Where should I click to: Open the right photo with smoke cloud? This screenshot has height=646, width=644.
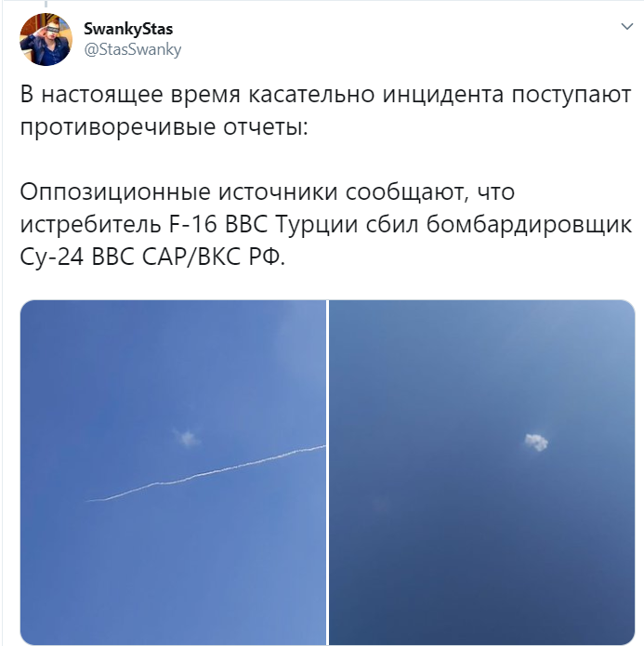coord(482,472)
